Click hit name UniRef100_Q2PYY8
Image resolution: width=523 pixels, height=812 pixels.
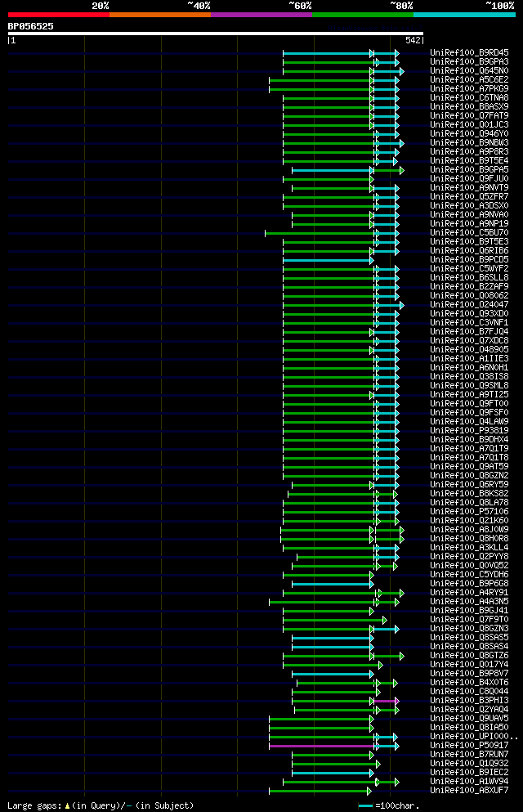tap(469, 557)
